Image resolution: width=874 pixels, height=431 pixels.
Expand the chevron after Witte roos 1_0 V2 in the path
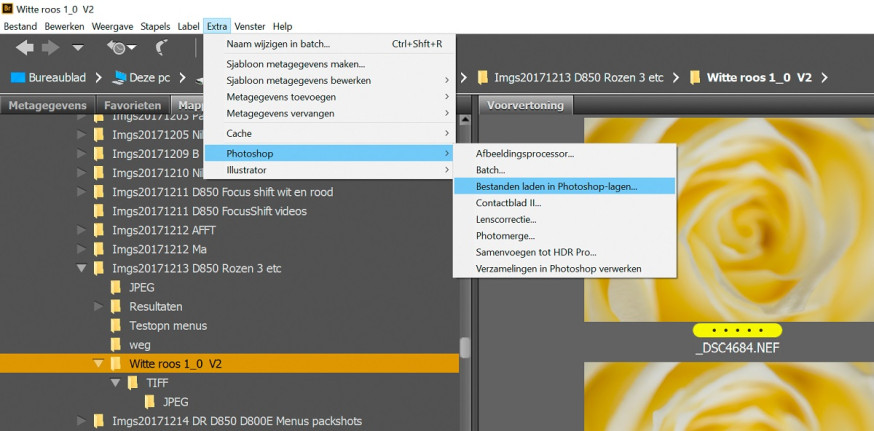pos(824,78)
